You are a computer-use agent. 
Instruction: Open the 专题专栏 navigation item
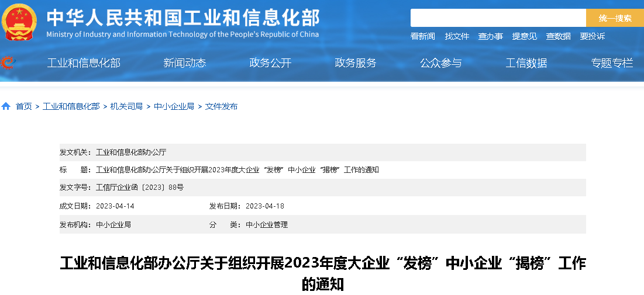612,63
